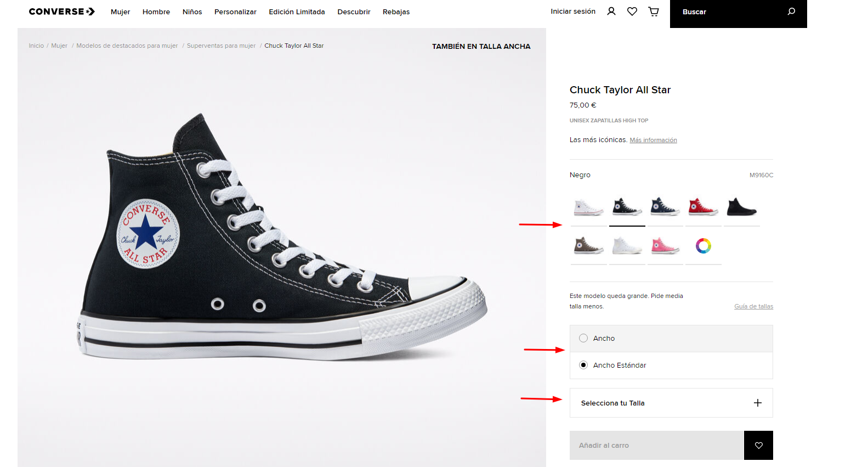Open the Hombre menu
The image size is (868, 467).
pyautogui.click(x=156, y=12)
